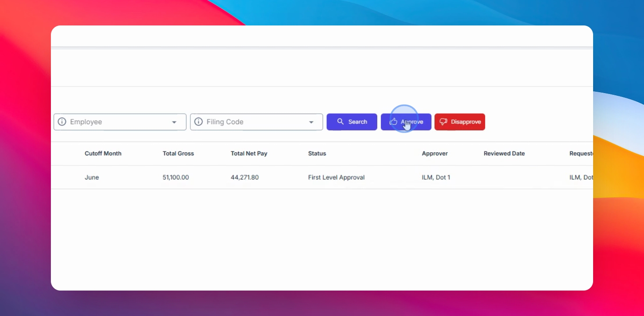Click the Reviewed Date column header
This screenshot has height=316, width=644.
coord(504,154)
